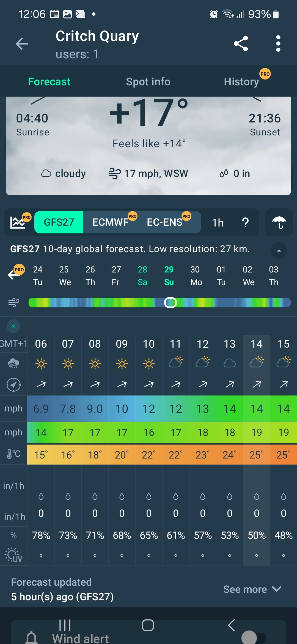The width and height of the screenshot is (297, 644).
Task: Select the EC-ENS model option
Action: [165, 222]
